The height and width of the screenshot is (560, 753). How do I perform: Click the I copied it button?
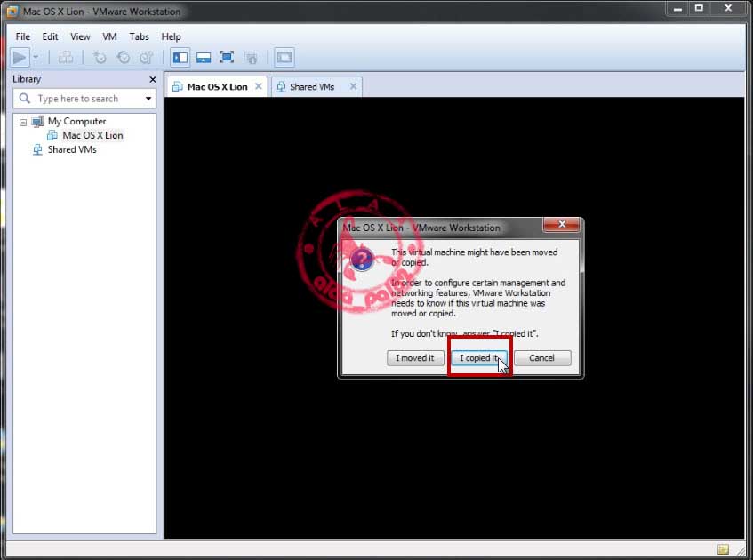click(x=479, y=358)
